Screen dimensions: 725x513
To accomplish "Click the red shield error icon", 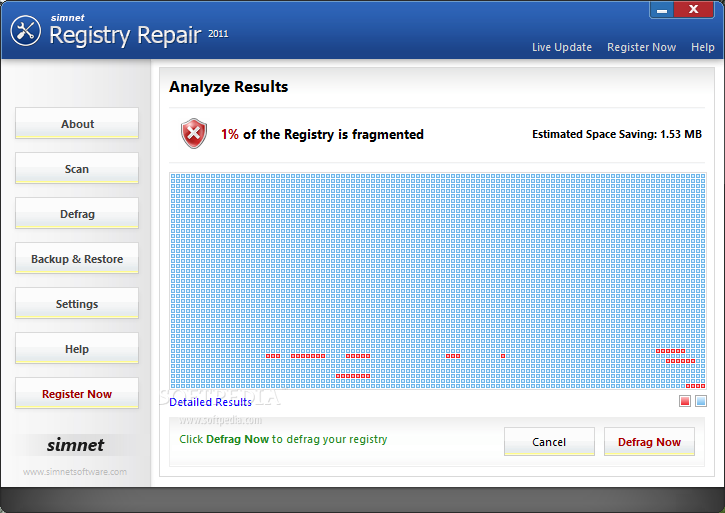I will click(x=194, y=133).
